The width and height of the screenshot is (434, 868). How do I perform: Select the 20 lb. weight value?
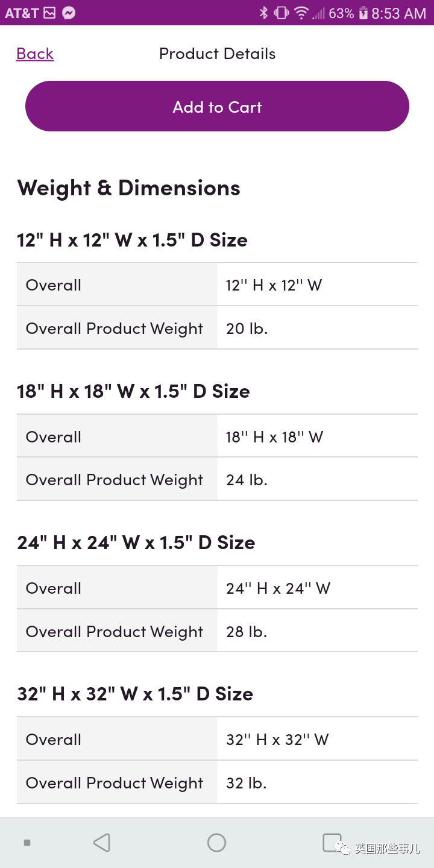click(247, 329)
